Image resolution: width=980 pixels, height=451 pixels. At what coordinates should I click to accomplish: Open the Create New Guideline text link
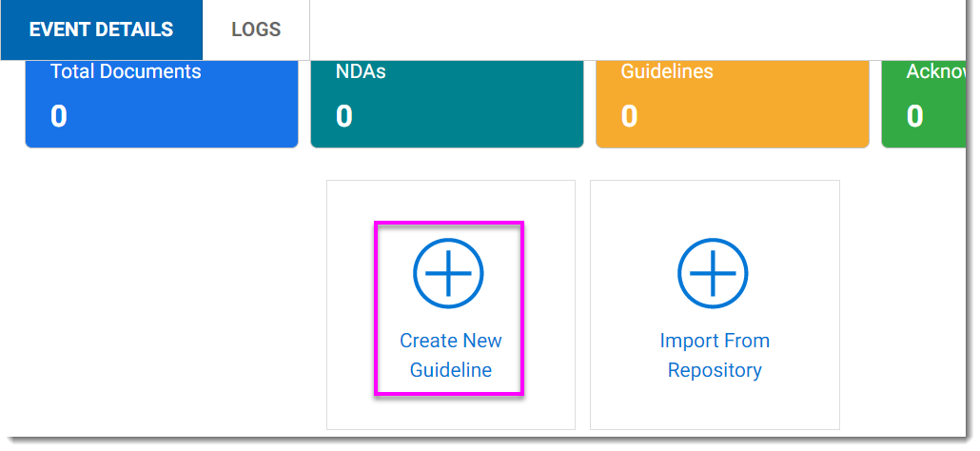coord(451,355)
